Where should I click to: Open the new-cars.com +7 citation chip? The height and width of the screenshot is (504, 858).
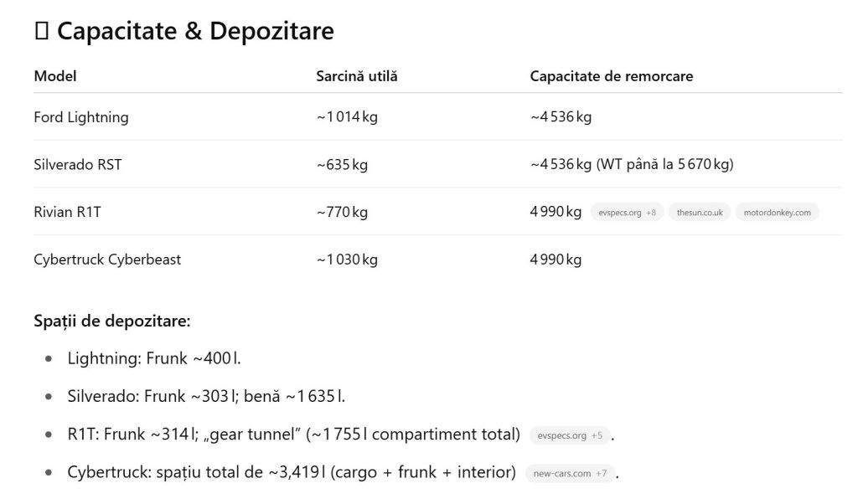(x=571, y=473)
